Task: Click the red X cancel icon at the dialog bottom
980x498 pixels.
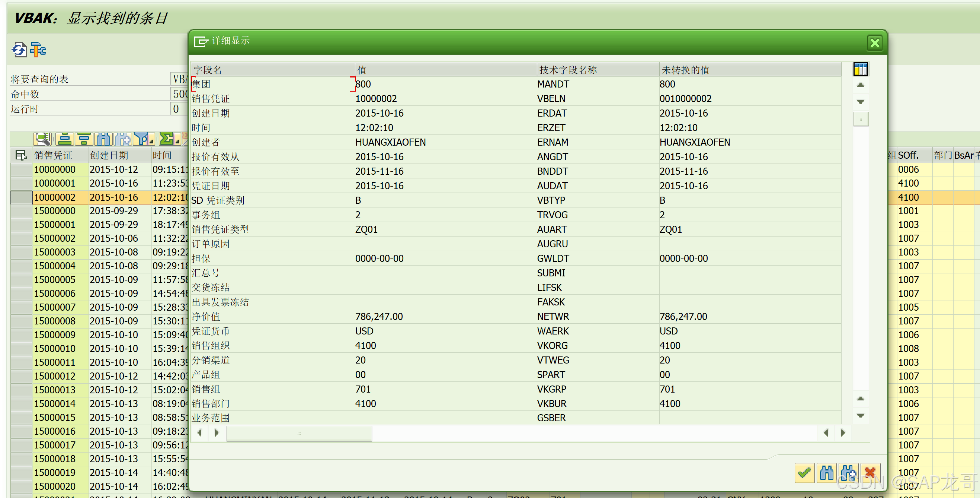Action: coord(870,473)
